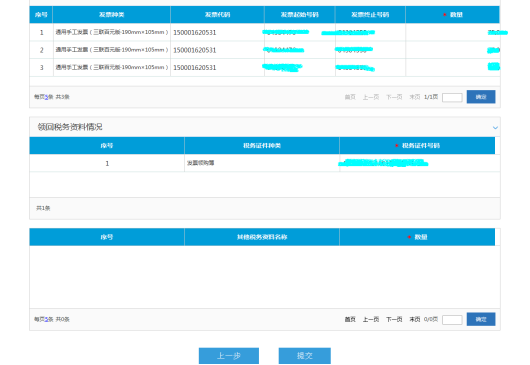Focus page number field beside 1/1页
The width and height of the screenshot is (530, 365).
click(452, 97)
